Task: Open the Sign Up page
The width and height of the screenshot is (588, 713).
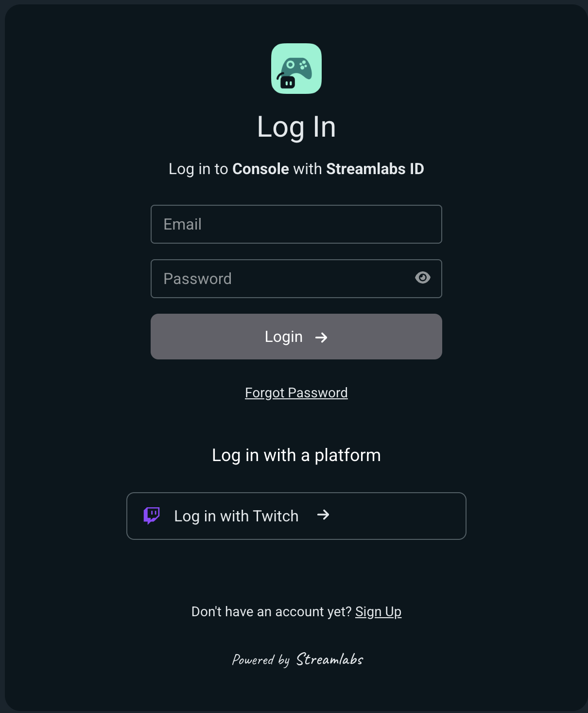Action: pos(379,611)
